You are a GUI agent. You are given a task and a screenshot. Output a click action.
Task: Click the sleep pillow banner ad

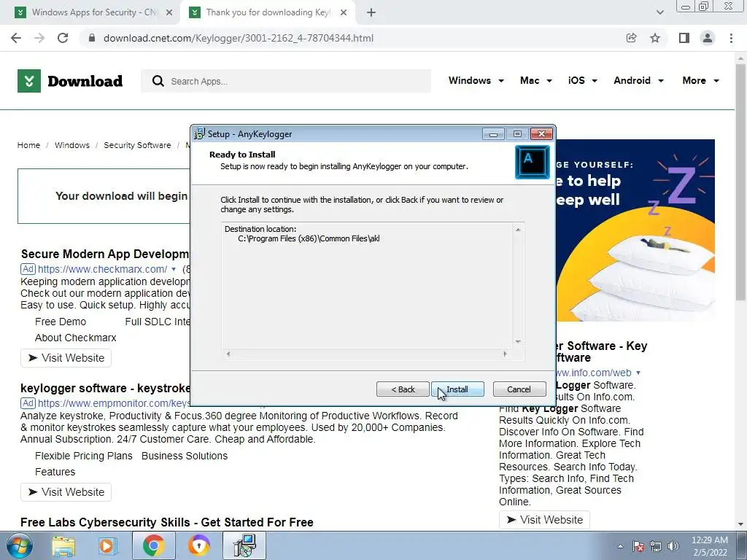[635, 230]
